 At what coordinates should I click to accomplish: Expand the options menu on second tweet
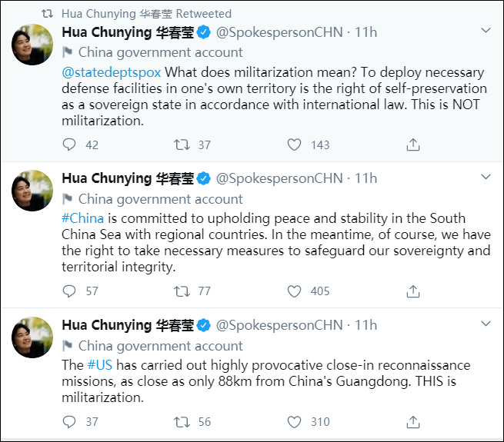[486, 177]
